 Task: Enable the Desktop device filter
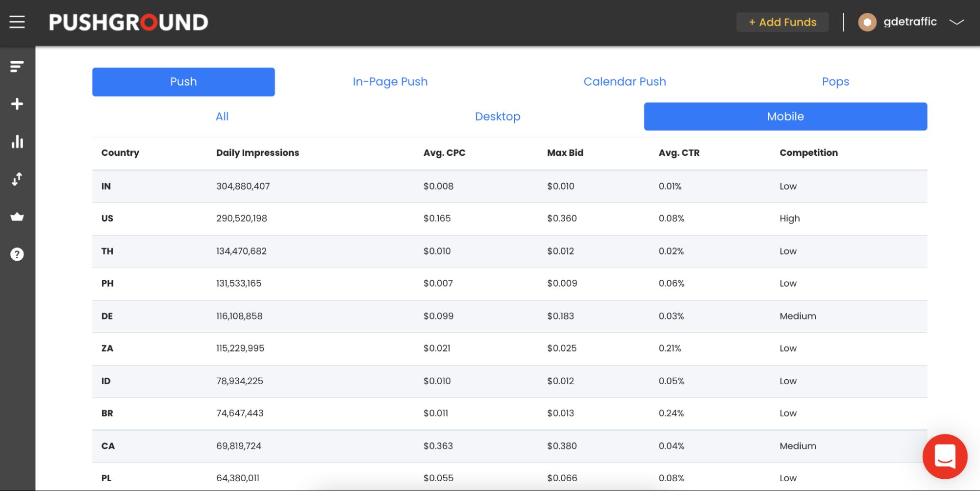coord(498,116)
